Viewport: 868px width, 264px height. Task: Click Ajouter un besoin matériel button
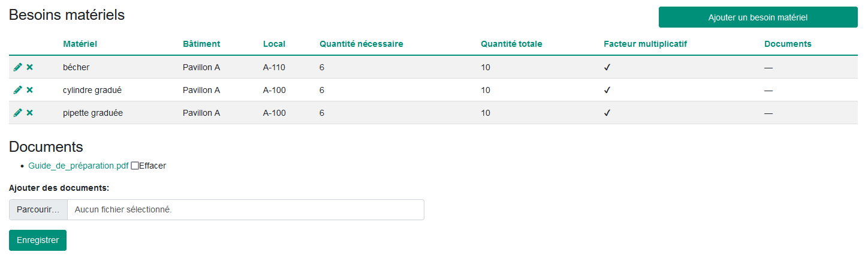point(758,17)
